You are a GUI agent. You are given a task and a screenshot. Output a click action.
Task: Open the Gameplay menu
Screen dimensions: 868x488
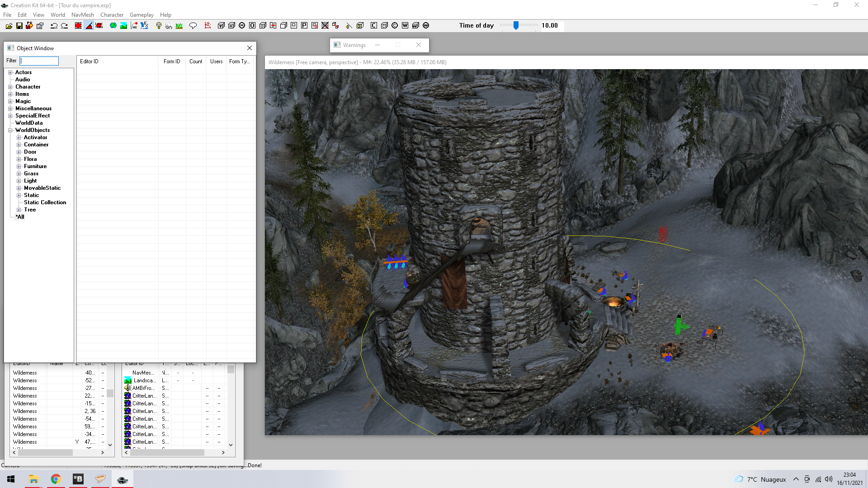142,15
